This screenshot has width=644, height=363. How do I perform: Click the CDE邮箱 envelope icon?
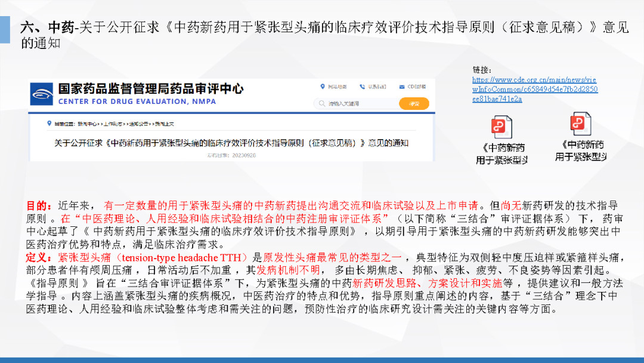tap(402, 87)
